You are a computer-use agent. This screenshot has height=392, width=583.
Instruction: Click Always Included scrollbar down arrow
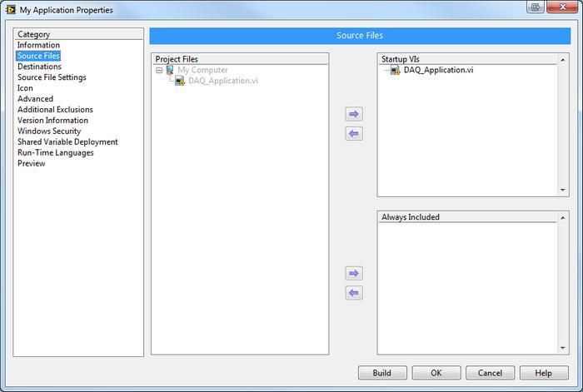tap(563, 348)
